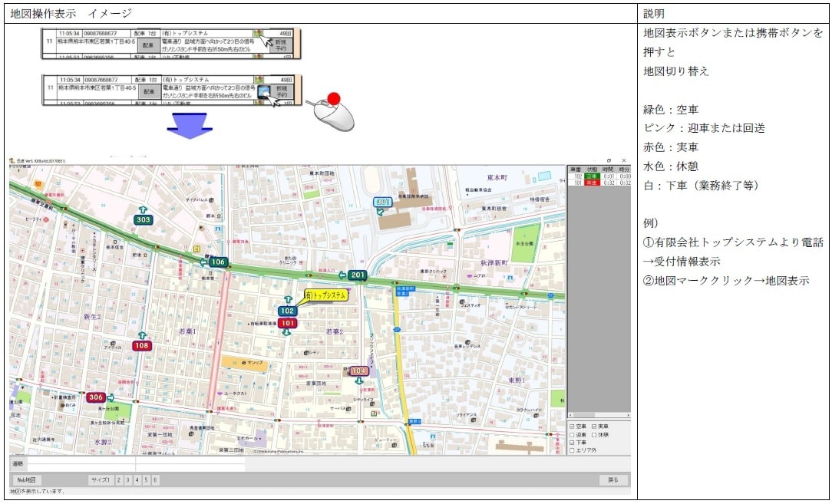Uncheck the 実車 checkbox filter
Image resolution: width=832 pixels, height=504 pixels.
tap(595, 427)
